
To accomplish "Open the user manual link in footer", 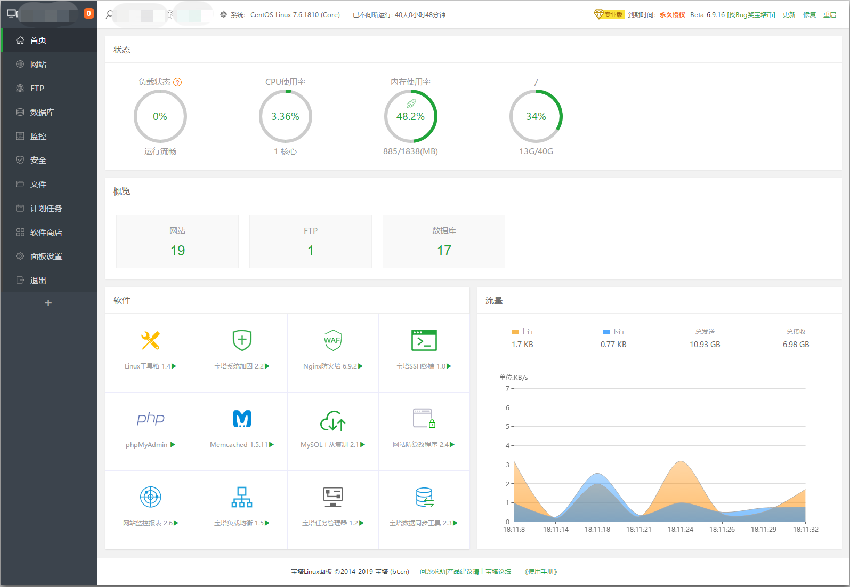I will tap(540, 571).
